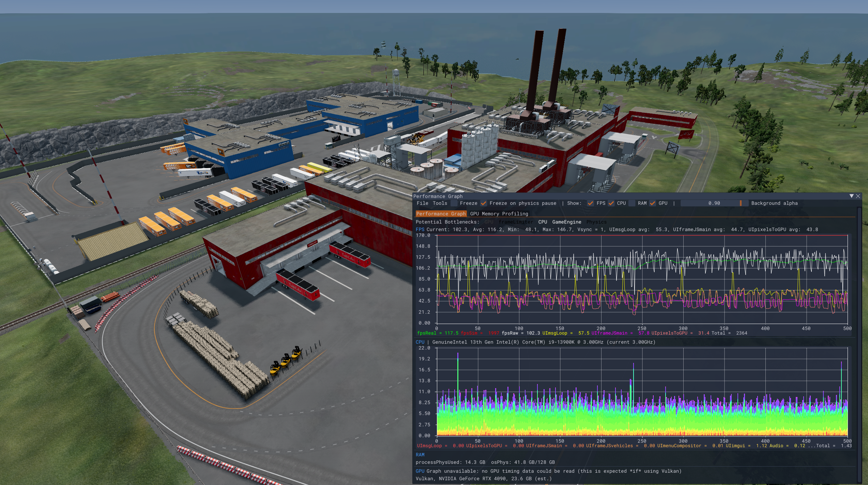
Task: Click the CPU bottleneck label
Action: coord(543,222)
